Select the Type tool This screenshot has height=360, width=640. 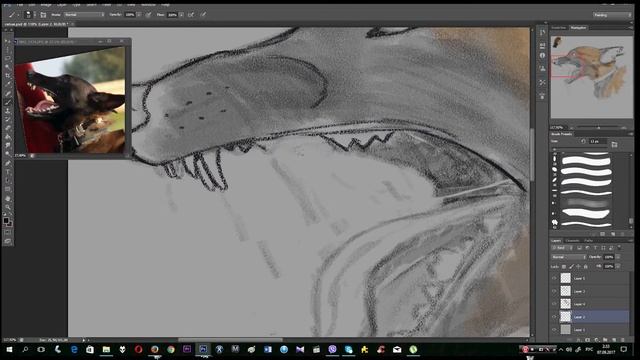click(x=8, y=172)
